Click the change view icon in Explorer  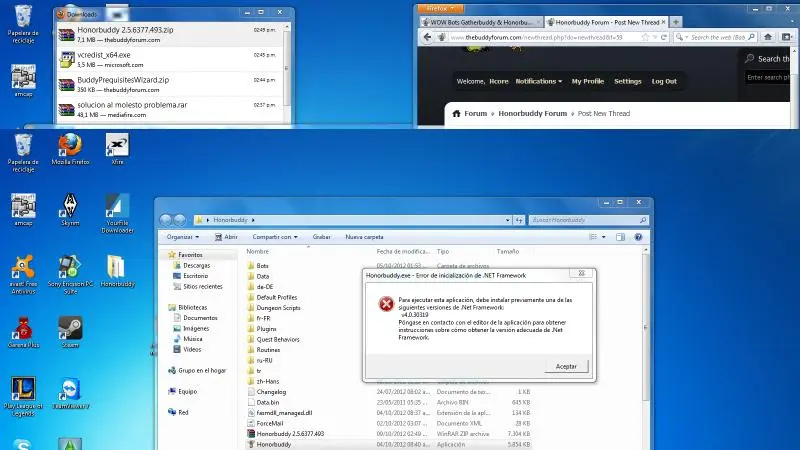click(x=593, y=237)
